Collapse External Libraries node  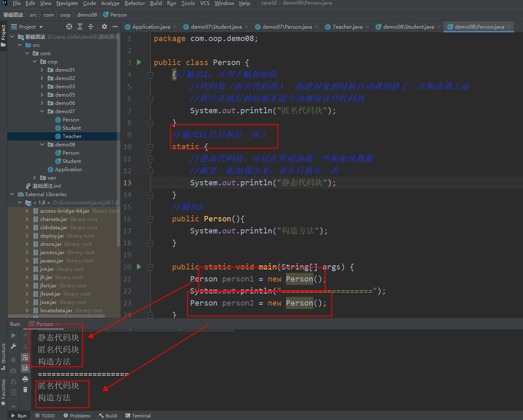(12, 194)
